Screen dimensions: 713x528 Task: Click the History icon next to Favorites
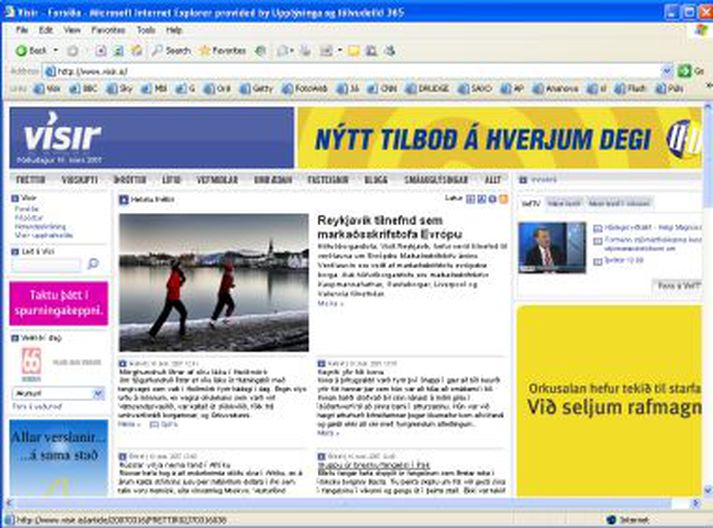point(261,50)
